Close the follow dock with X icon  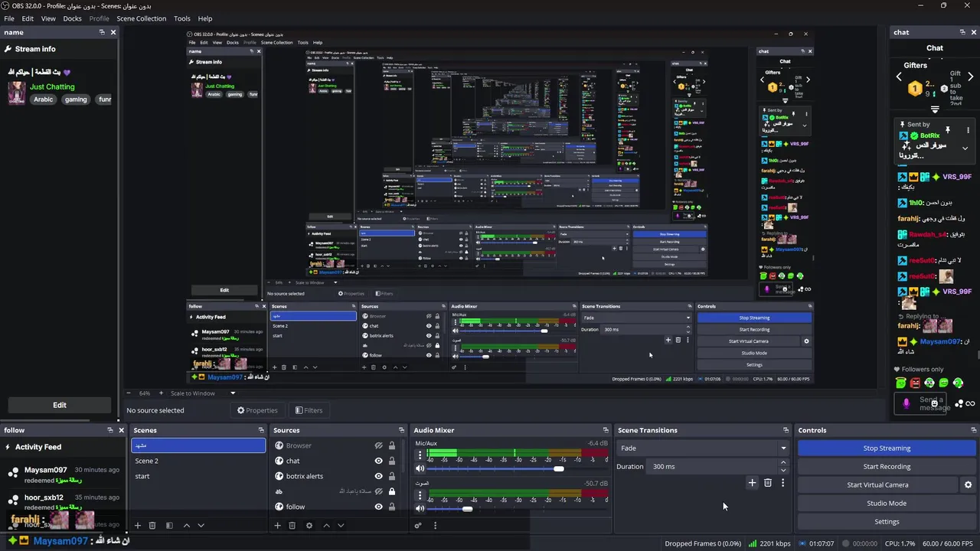tap(121, 430)
